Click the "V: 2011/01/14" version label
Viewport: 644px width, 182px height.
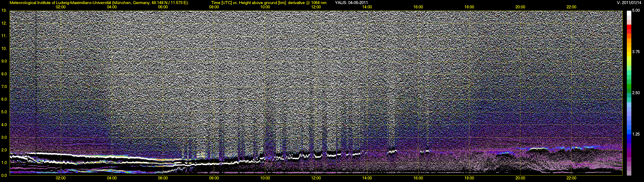[x=629, y=3]
